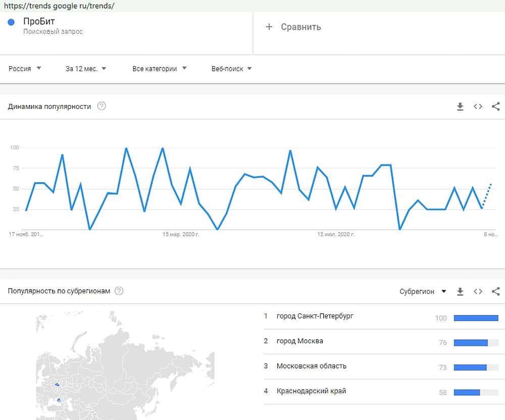This screenshot has height=420, width=505.
Task: Click embed code icon for popularity chart
Action: tap(478, 107)
